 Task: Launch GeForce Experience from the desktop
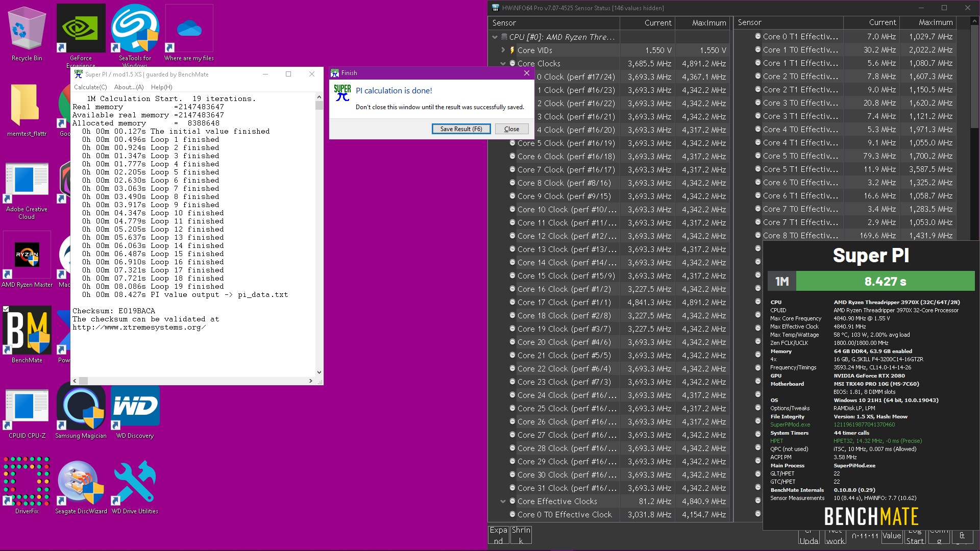[x=81, y=35]
